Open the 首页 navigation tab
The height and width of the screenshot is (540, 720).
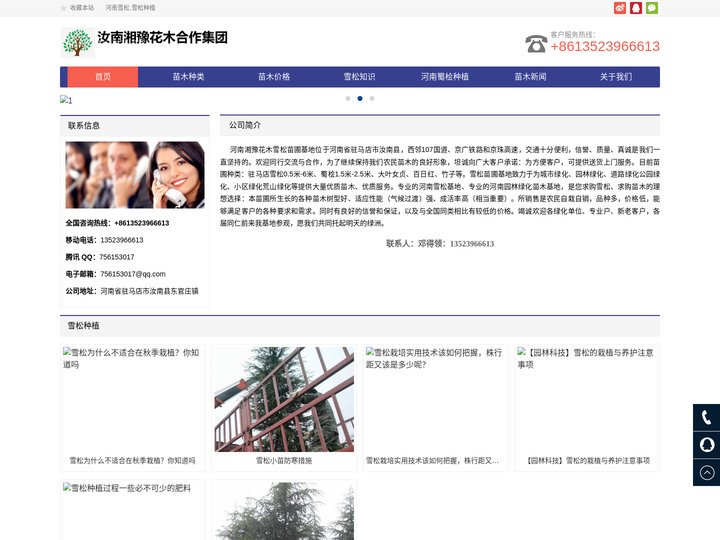click(x=103, y=77)
